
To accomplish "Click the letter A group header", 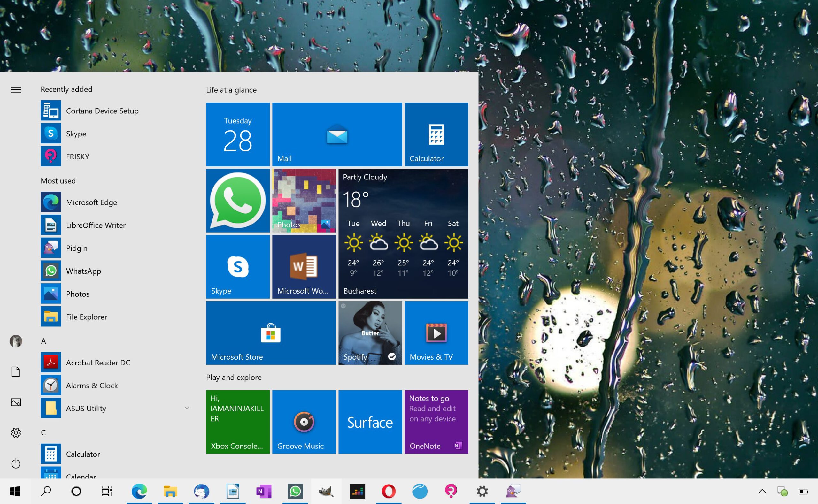I will pyautogui.click(x=44, y=341).
